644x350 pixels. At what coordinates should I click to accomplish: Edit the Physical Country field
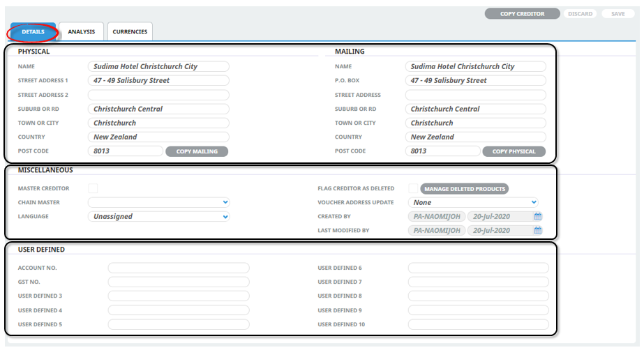click(158, 137)
